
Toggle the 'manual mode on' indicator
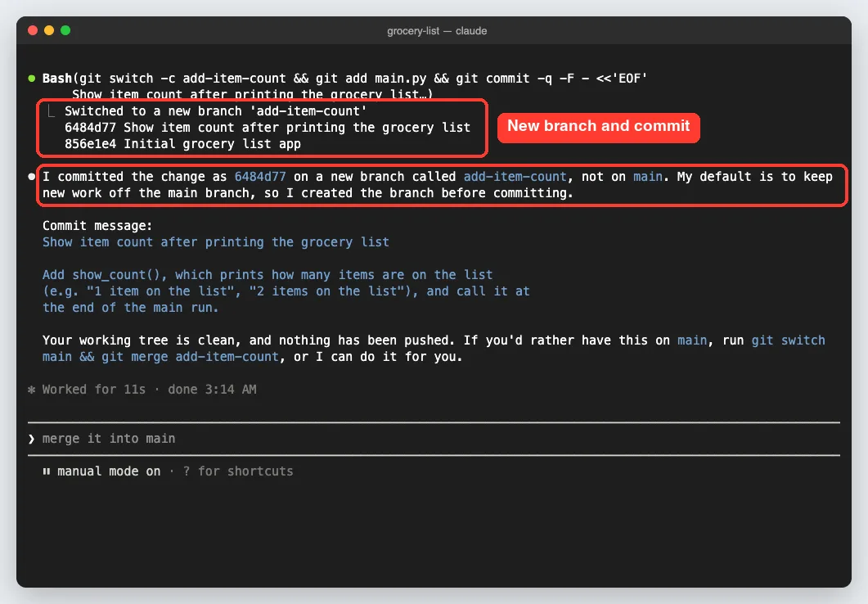tap(109, 471)
